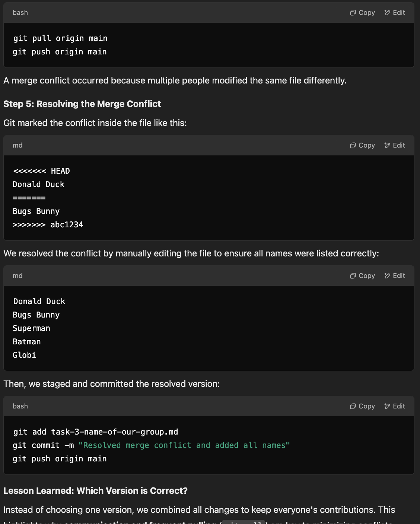Edit the git add commit block

tap(395, 406)
